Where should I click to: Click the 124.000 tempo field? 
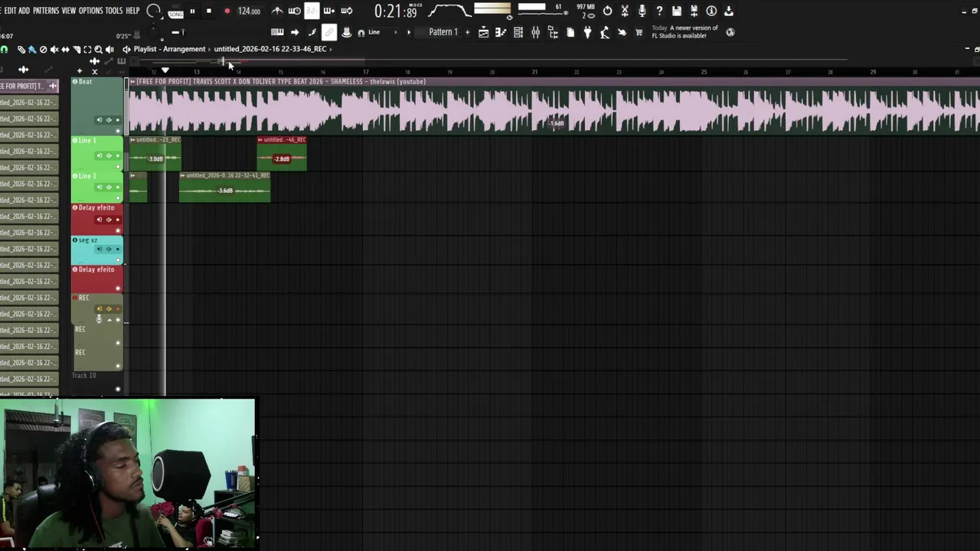click(249, 11)
